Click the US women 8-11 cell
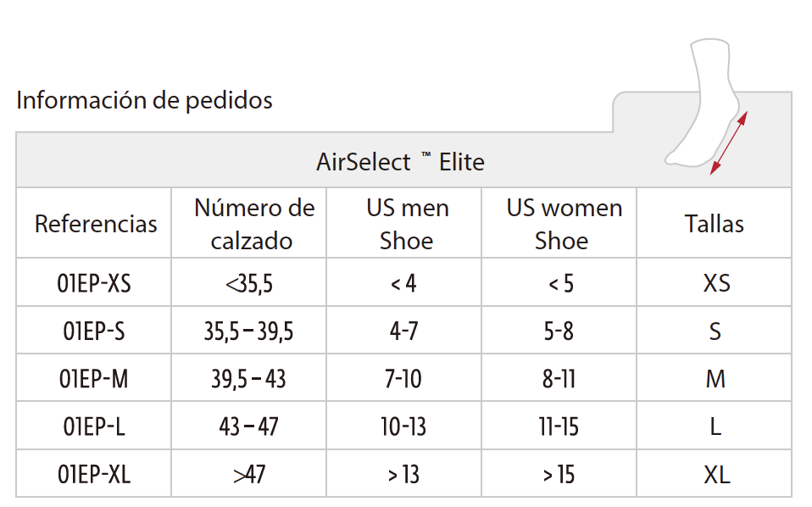Image resolution: width=812 pixels, height=507 pixels. click(559, 379)
